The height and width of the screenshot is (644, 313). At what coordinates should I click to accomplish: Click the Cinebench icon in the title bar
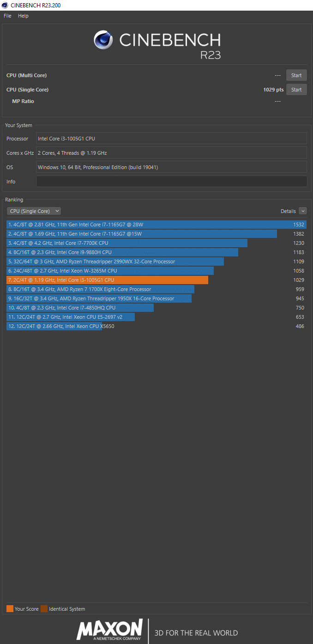pyautogui.click(x=5, y=5)
